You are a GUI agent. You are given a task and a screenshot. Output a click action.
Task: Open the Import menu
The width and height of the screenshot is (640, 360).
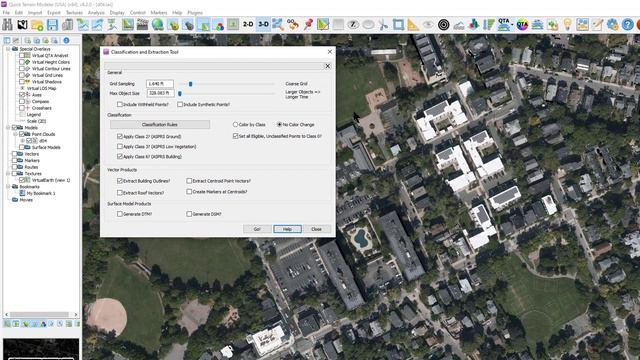pos(35,13)
